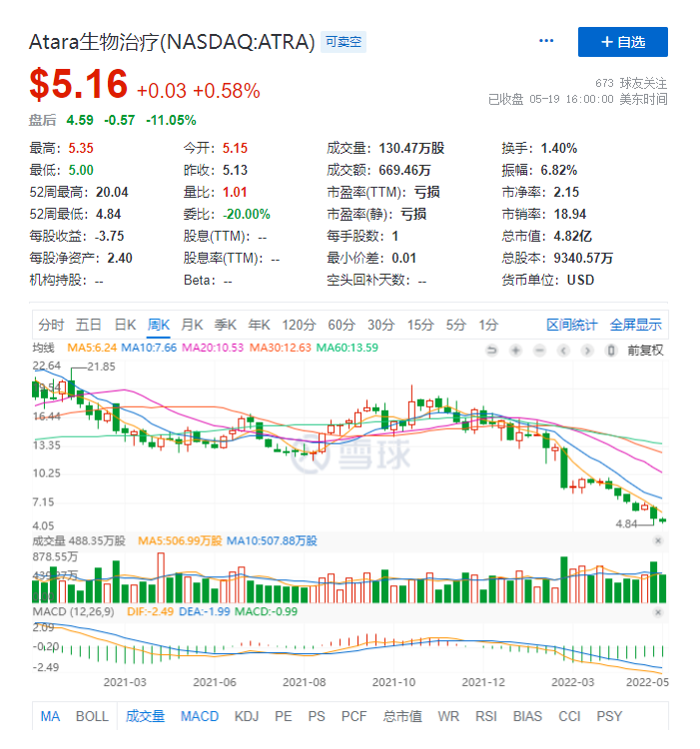Image resolution: width=700 pixels, height=749 pixels.
Task: Toggle the WR indicator
Action: (x=448, y=716)
